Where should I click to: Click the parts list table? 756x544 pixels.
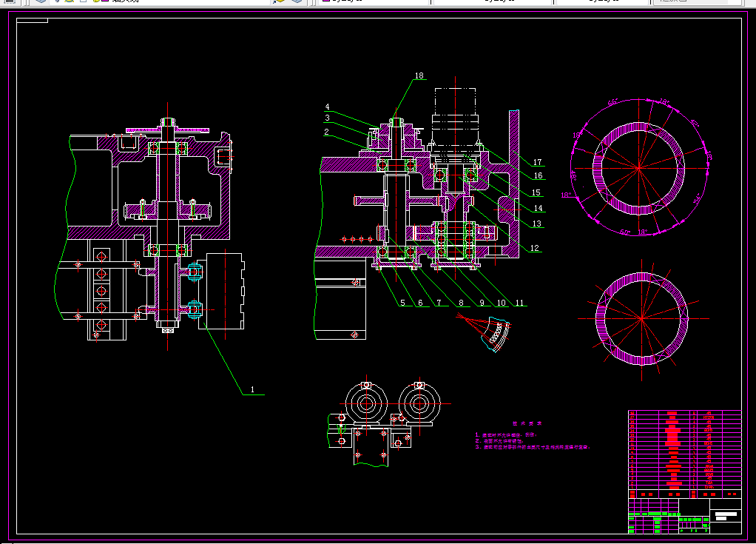click(685, 454)
